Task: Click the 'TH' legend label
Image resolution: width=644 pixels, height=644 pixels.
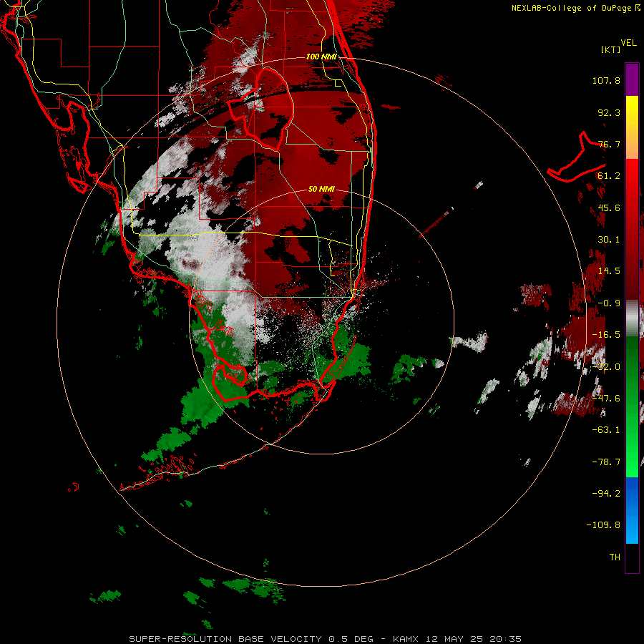Action: coord(615,557)
